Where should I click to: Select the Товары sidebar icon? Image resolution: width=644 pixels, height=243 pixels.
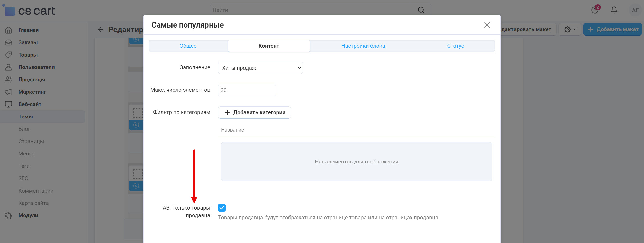8,55
